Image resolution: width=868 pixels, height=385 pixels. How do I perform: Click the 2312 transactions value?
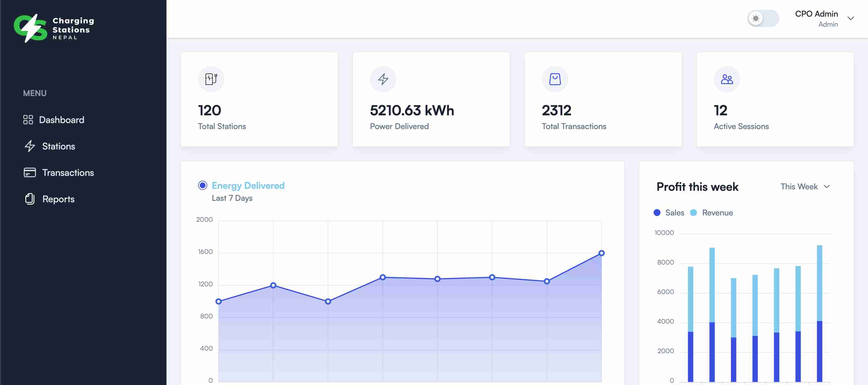556,110
